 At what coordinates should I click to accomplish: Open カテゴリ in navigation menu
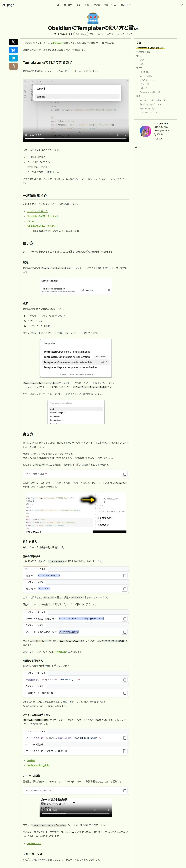pyautogui.click(x=68, y=5)
